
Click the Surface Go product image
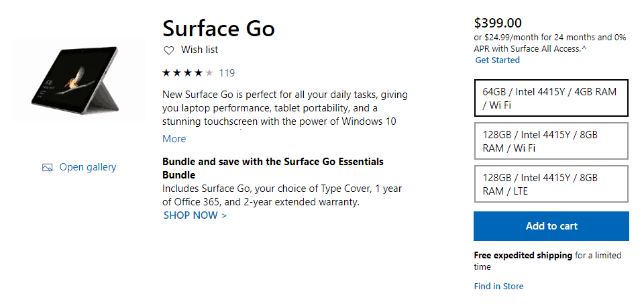(78, 79)
